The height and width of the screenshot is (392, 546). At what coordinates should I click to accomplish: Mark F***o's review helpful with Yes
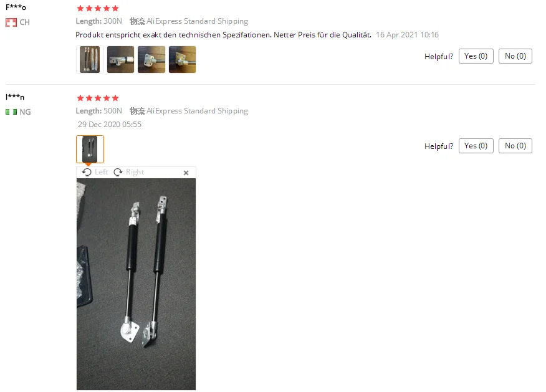point(476,56)
